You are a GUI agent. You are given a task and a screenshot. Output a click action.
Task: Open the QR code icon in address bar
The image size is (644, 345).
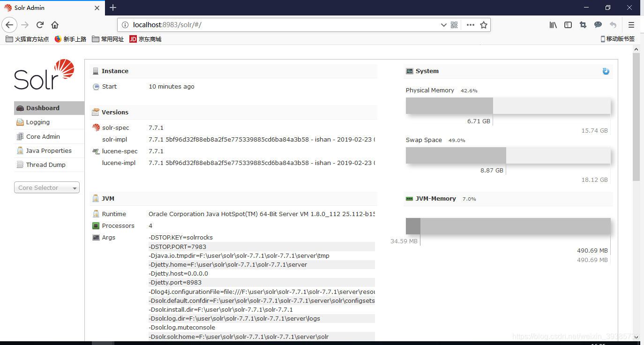[x=454, y=25]
